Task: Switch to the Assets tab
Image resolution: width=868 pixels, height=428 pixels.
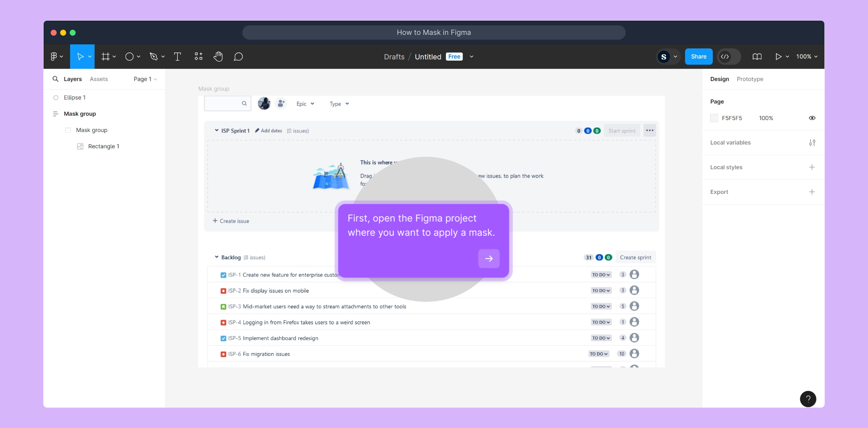Action: point(99,79)
